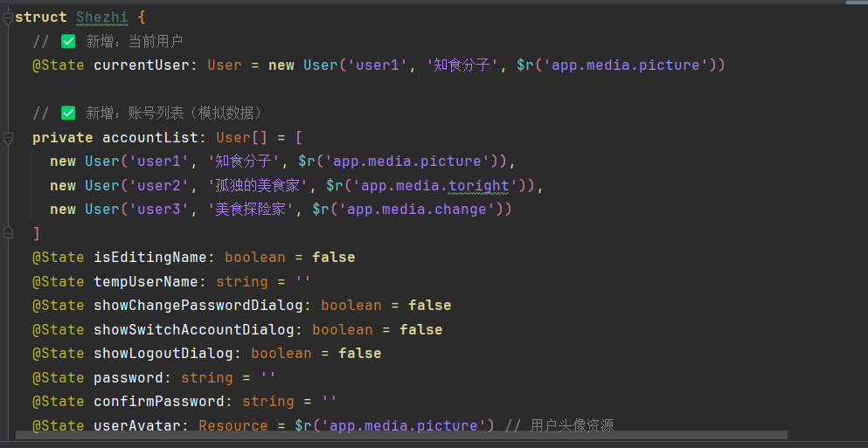Click the green checkmark emoji on the 账号列表 comment line
Viewport: 868px width, 448px height.
click(x=68, y=113)
